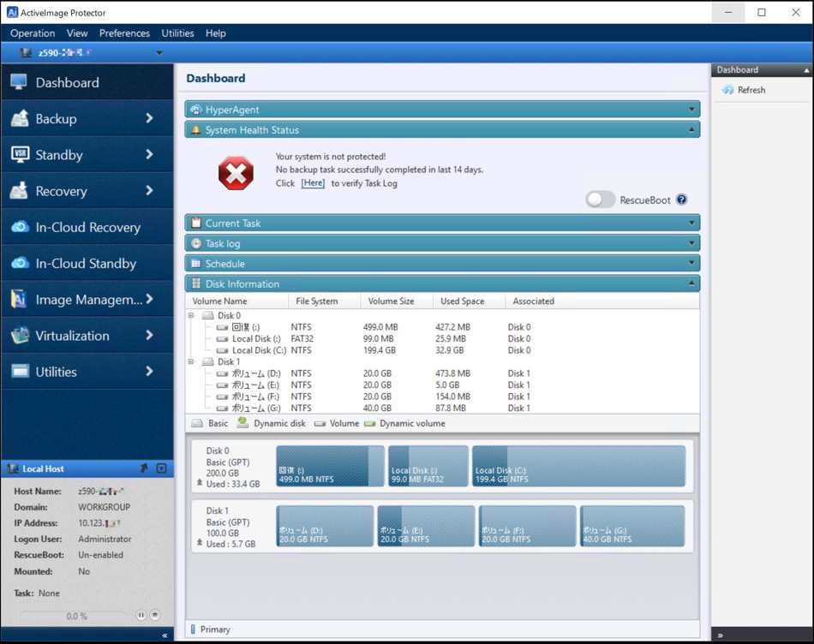
Task: Expand the Current Task section arrow
Action: click(691, 223)
